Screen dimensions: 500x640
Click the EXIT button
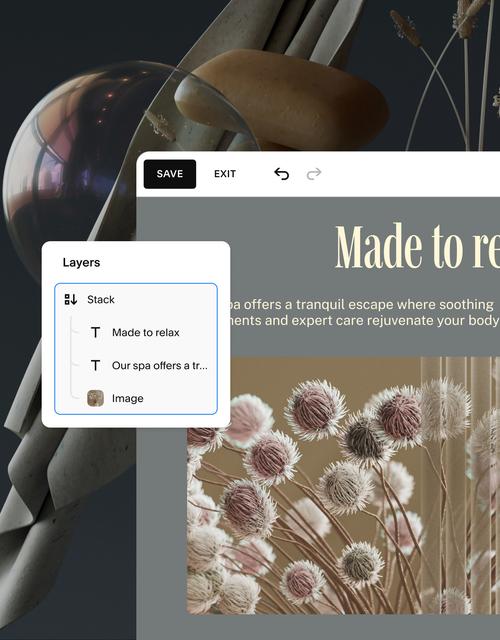225,174
